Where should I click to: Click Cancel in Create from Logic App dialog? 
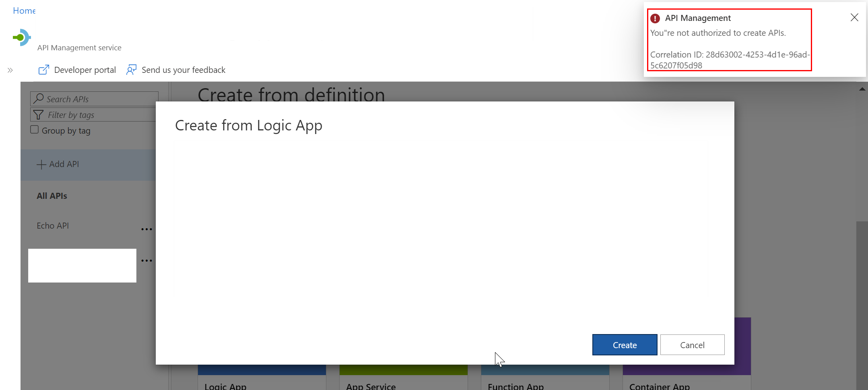692,345
